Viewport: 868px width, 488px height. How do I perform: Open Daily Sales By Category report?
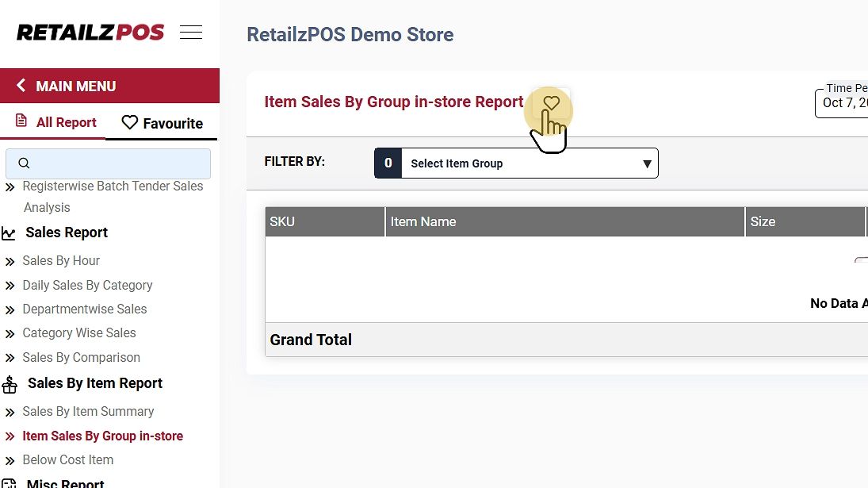[87, 285]
